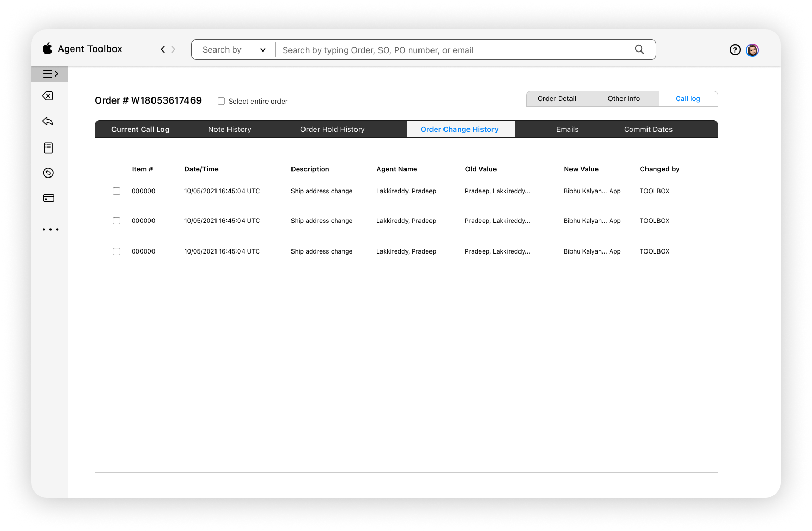Switch to the Note History tab
The image size is (812, 531).
pyautogui.click(x=230, y=129)
